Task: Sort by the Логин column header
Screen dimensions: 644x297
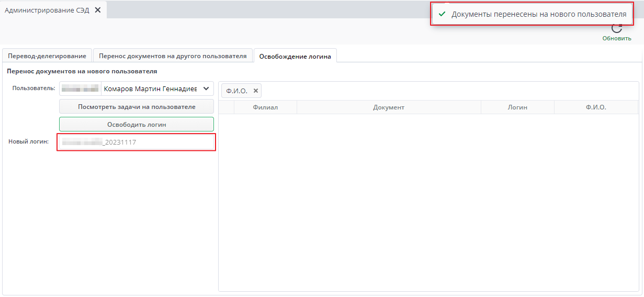Action: pos(517,107)
